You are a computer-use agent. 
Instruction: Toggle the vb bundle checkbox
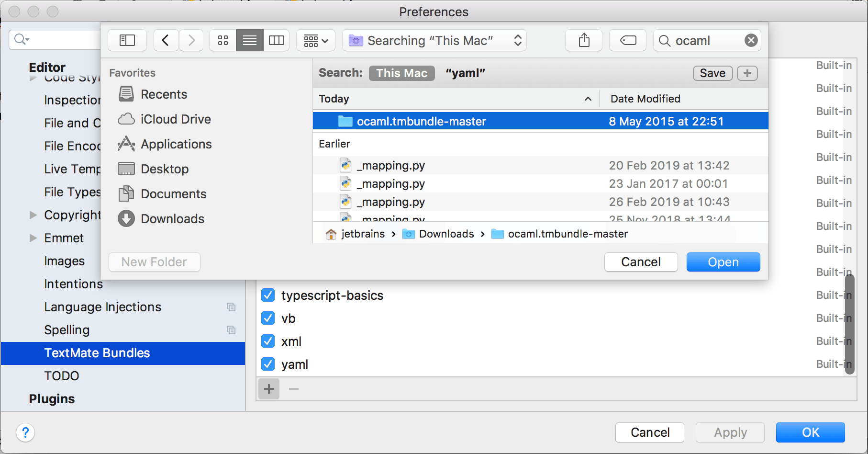(268, 318)
